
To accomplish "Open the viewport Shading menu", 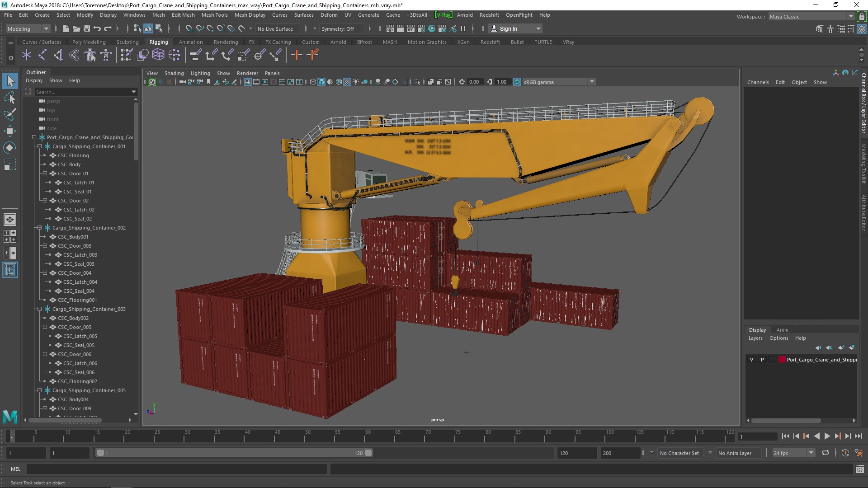I will coord(174,73).
